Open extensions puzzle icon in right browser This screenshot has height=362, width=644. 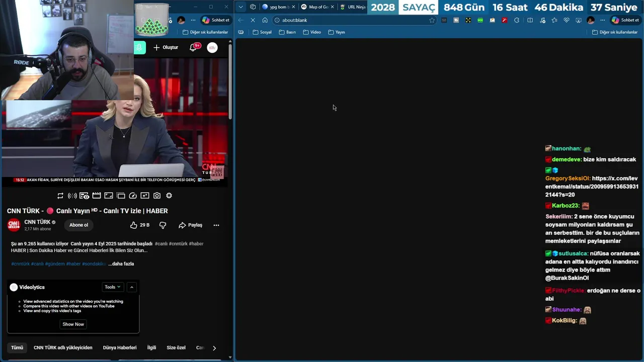(517, 20)
